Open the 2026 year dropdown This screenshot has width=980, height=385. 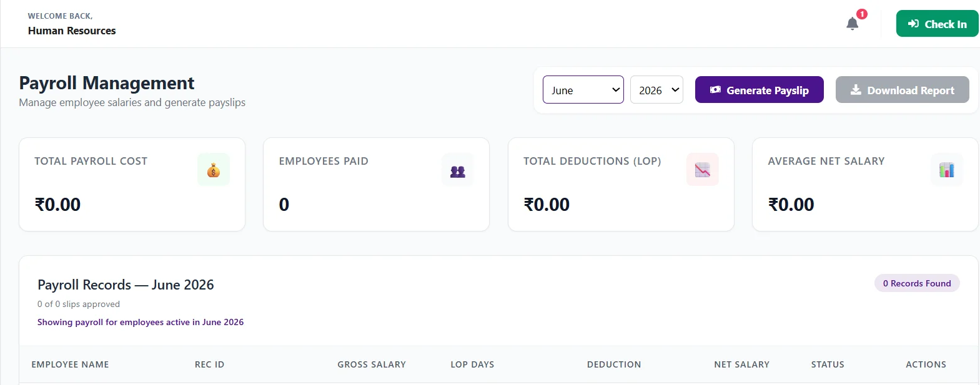click(x=656, y=90)
